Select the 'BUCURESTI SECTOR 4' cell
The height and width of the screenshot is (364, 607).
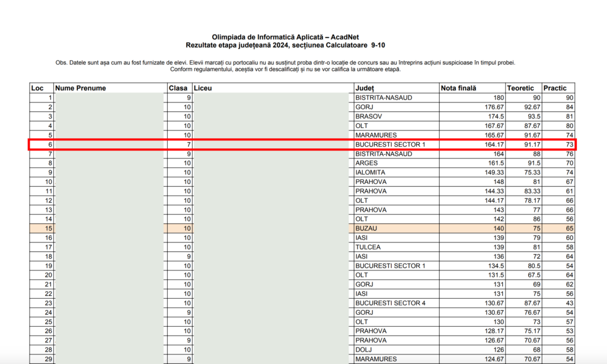coord(390,303)
